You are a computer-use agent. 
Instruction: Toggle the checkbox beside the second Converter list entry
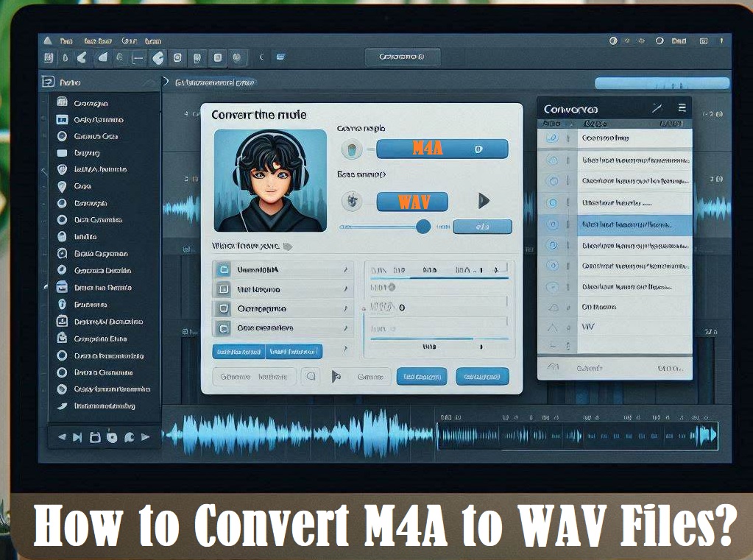554,158
